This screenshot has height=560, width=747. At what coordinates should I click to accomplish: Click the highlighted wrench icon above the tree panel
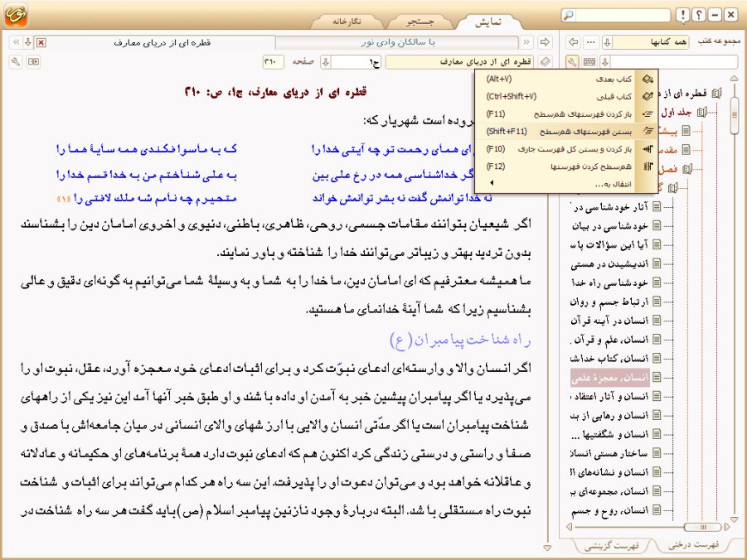(572, 62)
